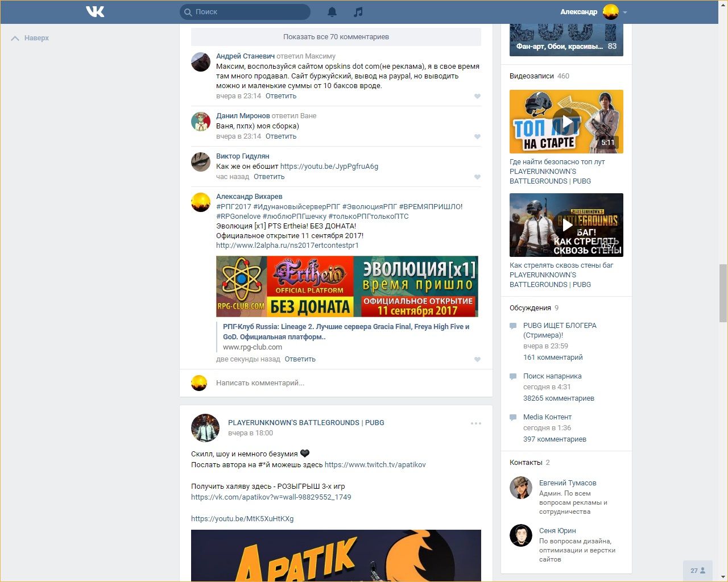728x582 pixels.
Task: Open Андрей Станевич's name link
Action: pyautogui.click(x=245, y=56)
